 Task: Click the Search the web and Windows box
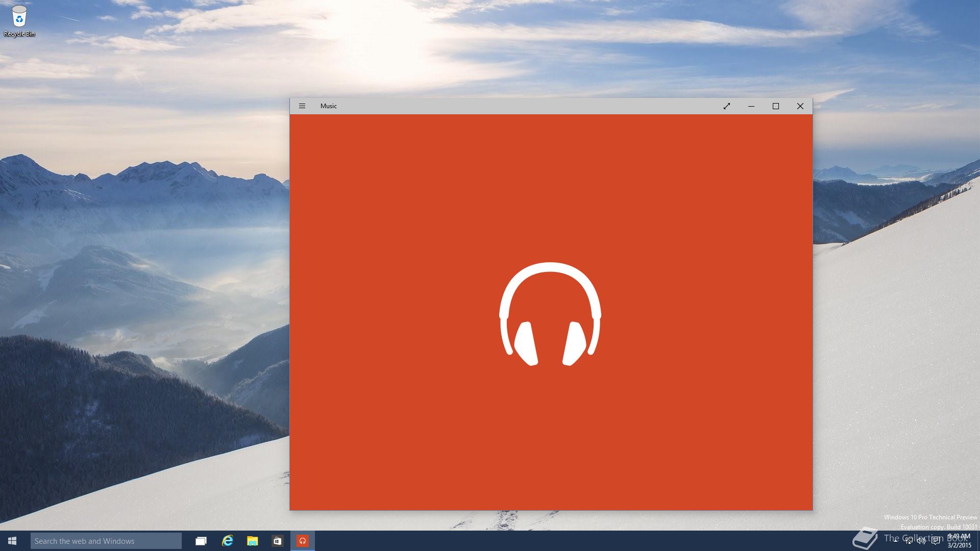click(x=106, y=541)
